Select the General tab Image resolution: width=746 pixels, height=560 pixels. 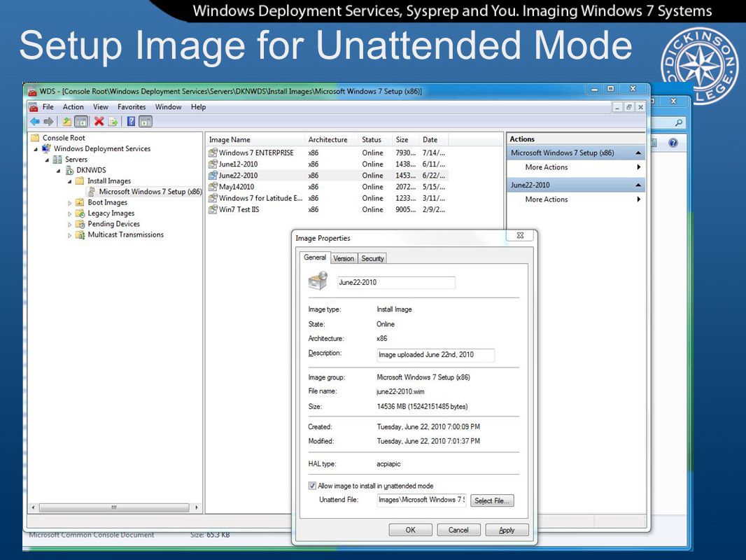pos(315,257)
